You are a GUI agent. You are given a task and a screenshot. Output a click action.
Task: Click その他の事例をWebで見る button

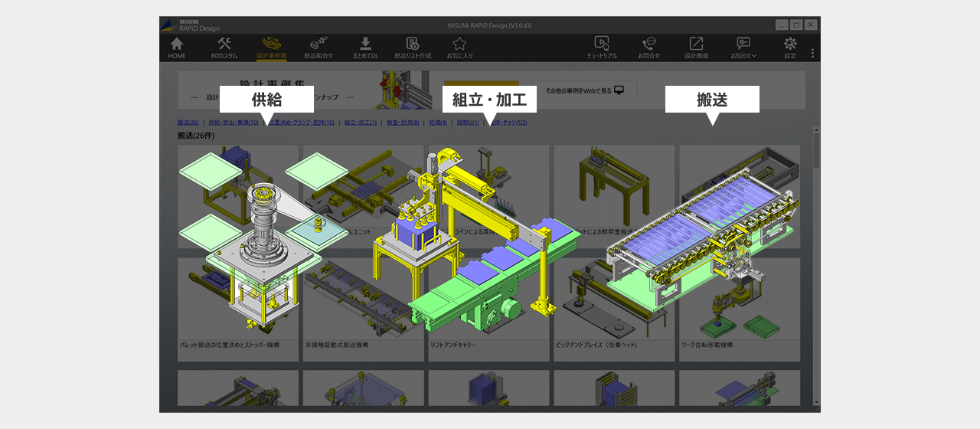[x=585, y=90]
